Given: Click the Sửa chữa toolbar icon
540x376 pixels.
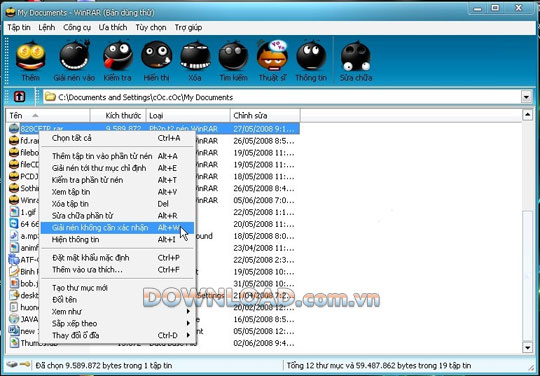Looking at the screenshot, I should [356, 56].
